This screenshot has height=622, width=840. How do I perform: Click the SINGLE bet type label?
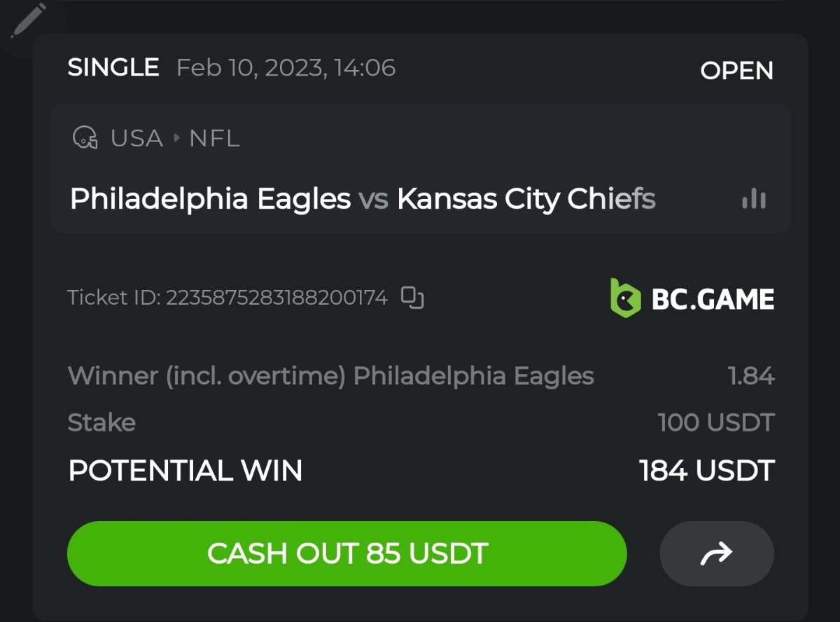(113, 68)
